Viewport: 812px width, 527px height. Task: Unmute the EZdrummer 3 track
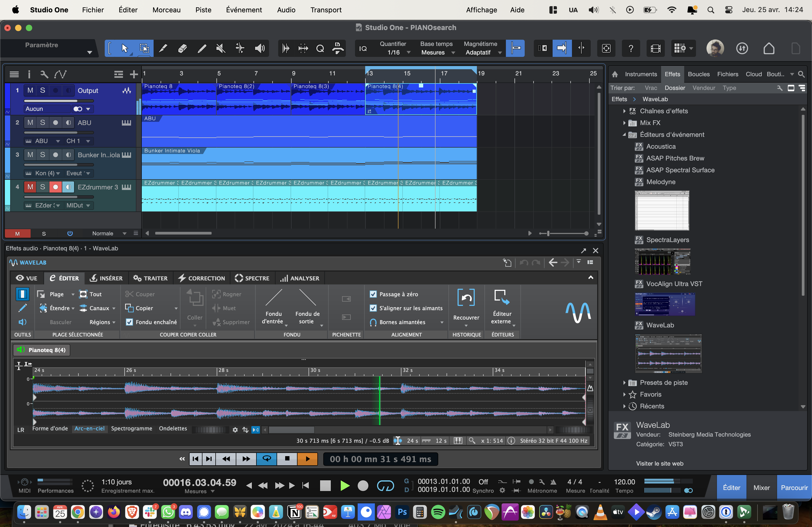point(30,187)
